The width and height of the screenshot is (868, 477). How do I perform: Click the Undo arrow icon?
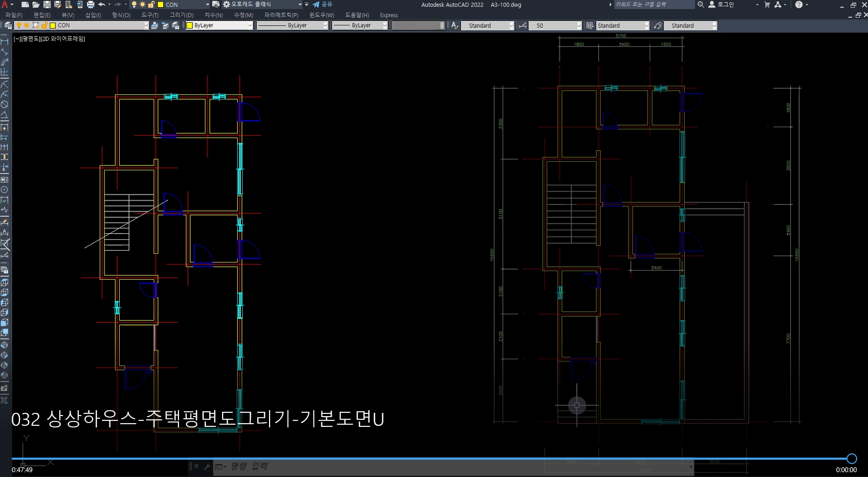coord(101,4)
